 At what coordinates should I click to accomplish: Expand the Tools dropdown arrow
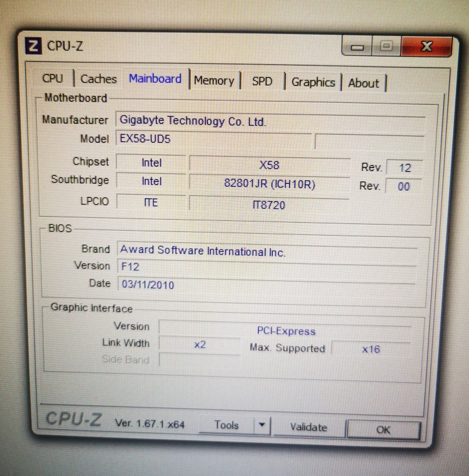262,425
